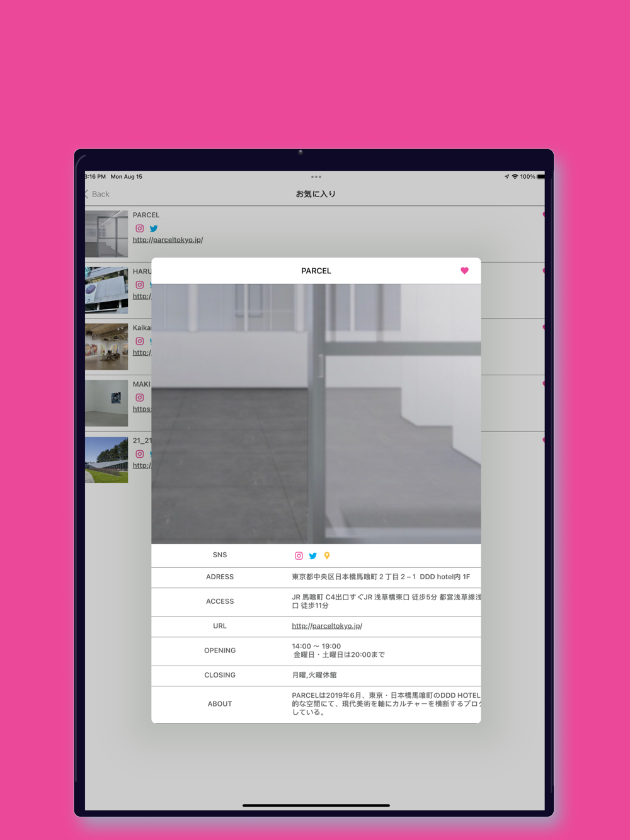
Task: Tap the ADRESS row address text
Action: coord(381,577)
